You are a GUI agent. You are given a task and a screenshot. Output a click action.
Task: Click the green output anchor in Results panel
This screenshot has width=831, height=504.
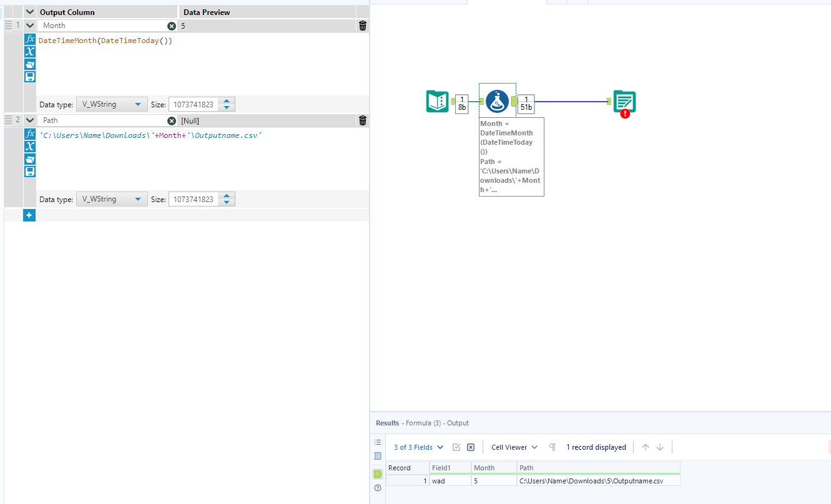(x=378, y=473)
